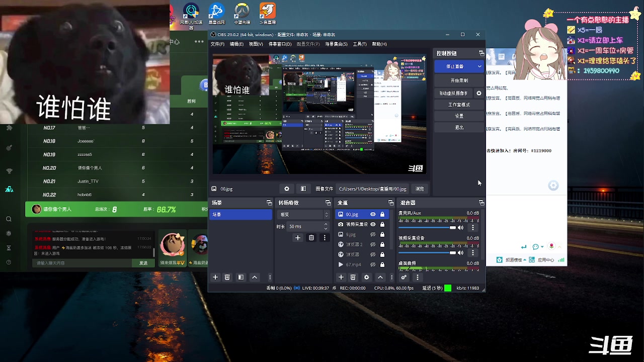The height and width of the screenshot is (362, 644).
Task: Open 帮助(H) menu
Action: coord(379,44)
